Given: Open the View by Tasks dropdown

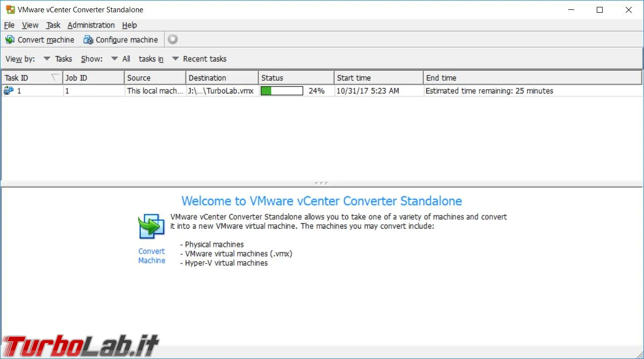Looking at the screenshot, I should click(58, 59).
